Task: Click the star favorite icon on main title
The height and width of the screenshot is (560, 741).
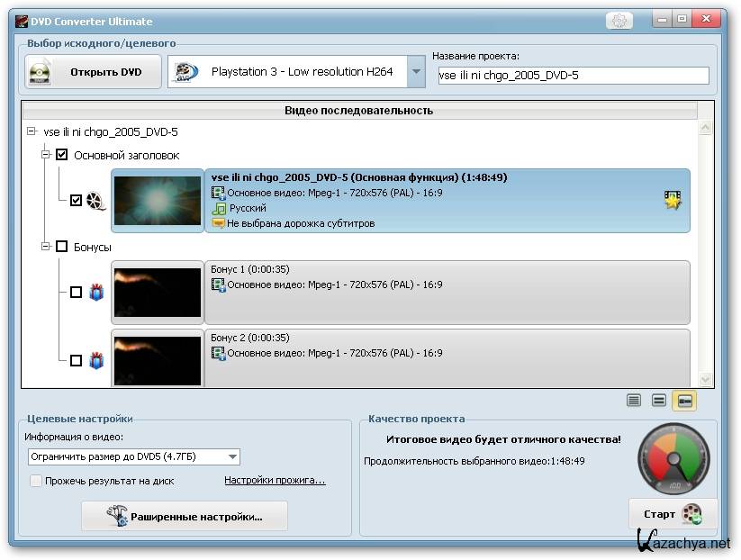Action: coord(673,200)
